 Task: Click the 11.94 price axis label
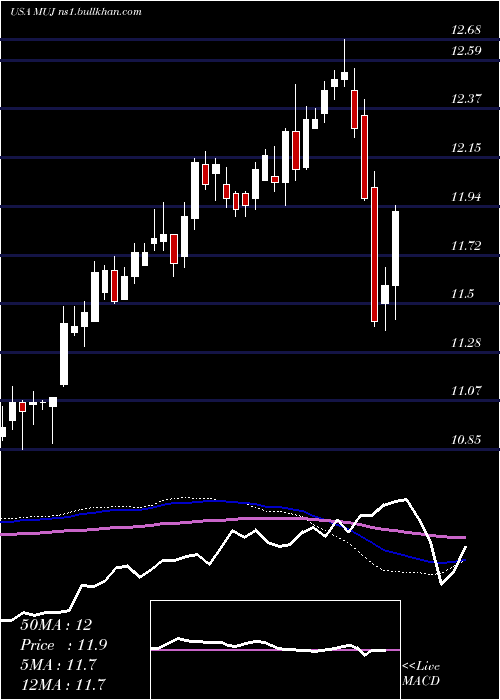466,196
